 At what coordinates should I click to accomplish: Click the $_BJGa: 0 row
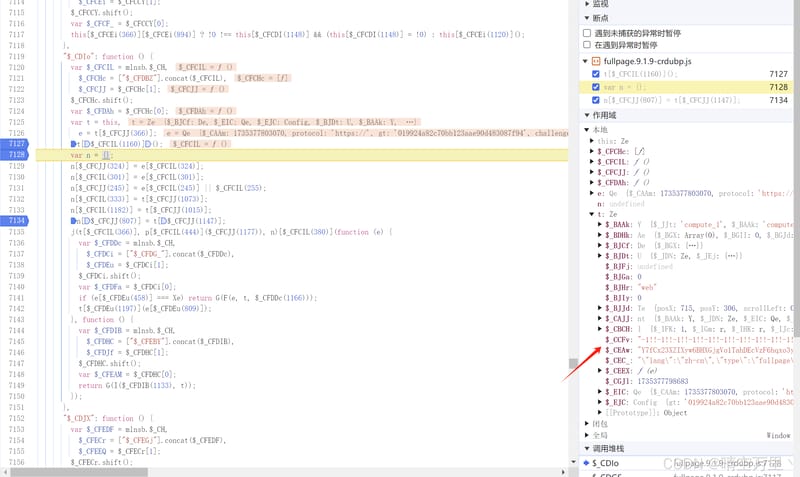pyautogui.click(x=623, y=277)
